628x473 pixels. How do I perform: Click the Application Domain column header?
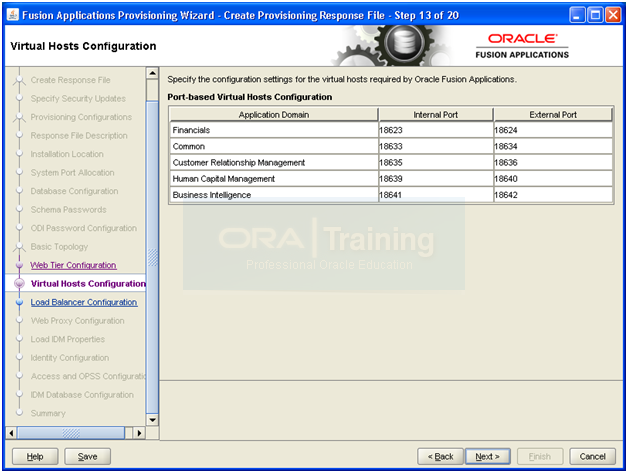click(x=274, y=115)
